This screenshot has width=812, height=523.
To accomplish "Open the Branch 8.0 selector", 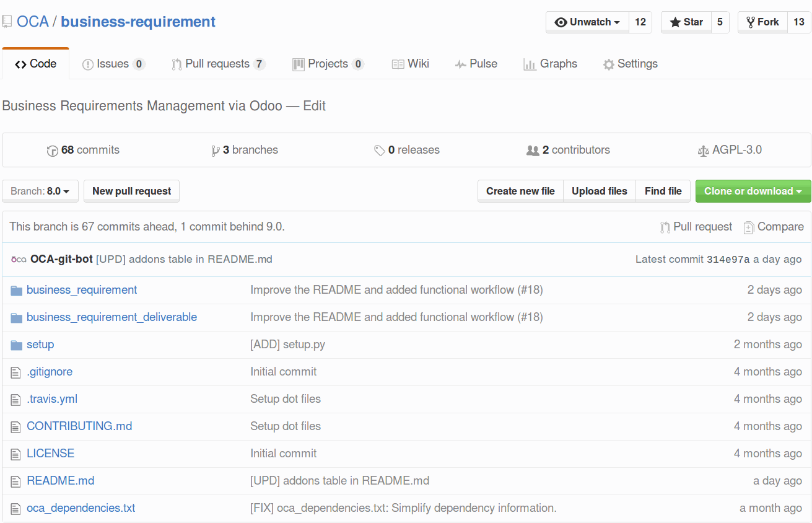I will pyautogui.click(x=40, y=191).
